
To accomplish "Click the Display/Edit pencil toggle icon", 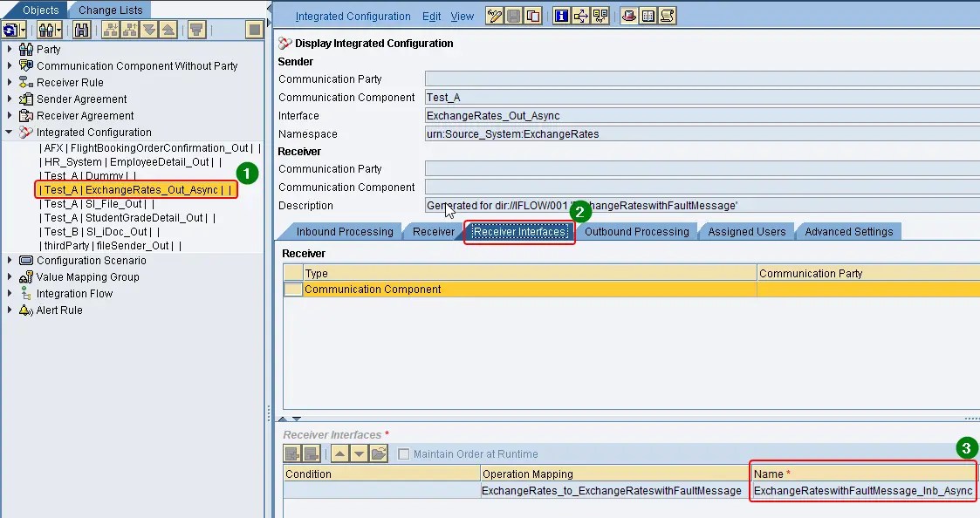I will click(x=495, y=16).
